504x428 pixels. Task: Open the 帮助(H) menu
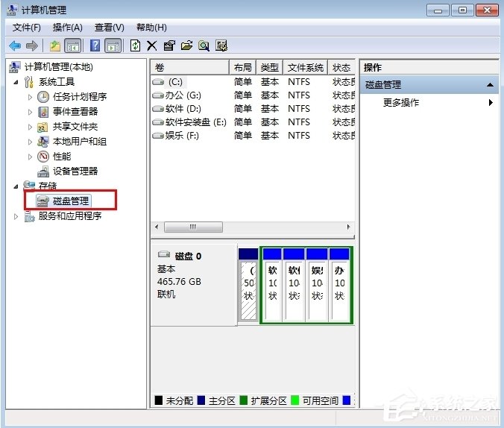click(x=151, y=28)
